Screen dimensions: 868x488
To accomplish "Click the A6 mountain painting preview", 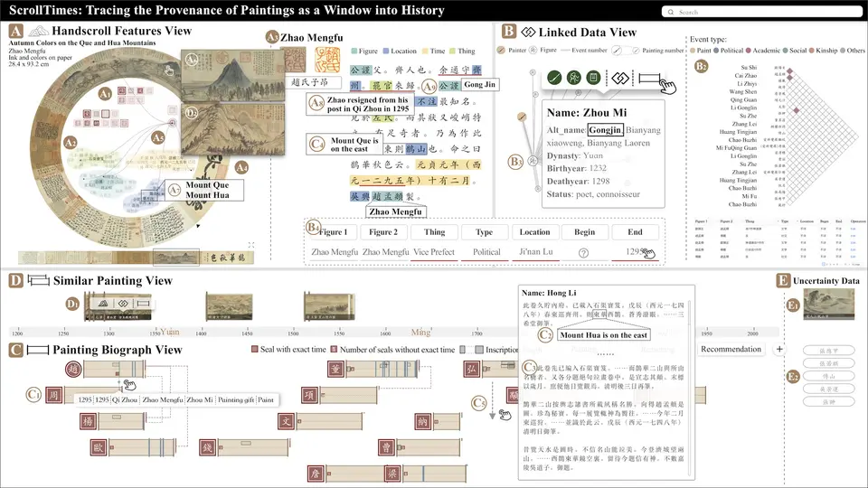I will pyautogui.click(x=233, y=74).
